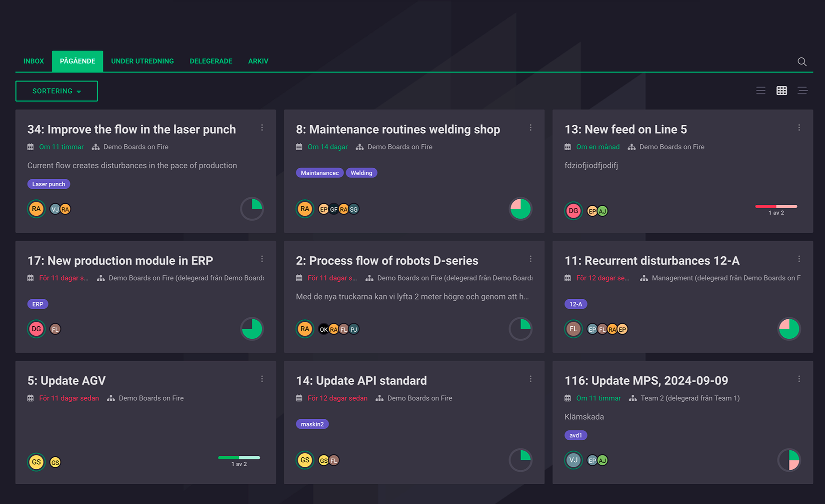This screenshot has height=504, width=825.
Task: Go to the DELEGERADE tab
Action: pos(211,61)
